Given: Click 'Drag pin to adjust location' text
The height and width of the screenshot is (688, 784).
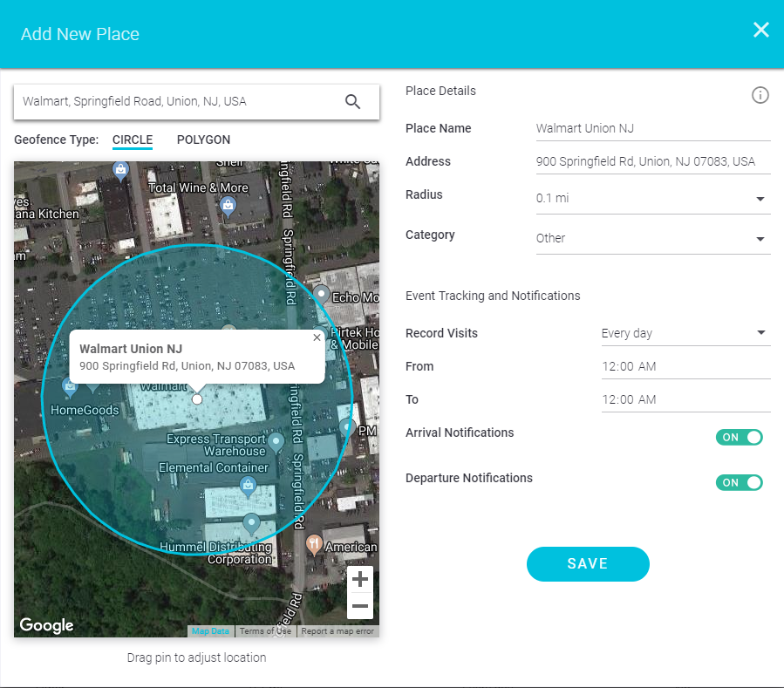Looking at the screenshot, I should point(196,657).
